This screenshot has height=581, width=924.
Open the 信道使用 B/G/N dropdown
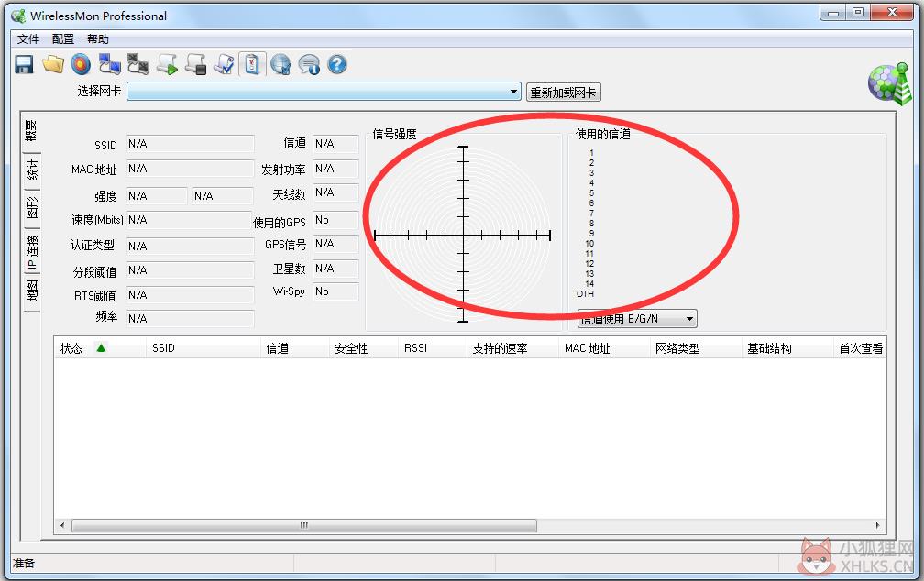tap(637, 319)
